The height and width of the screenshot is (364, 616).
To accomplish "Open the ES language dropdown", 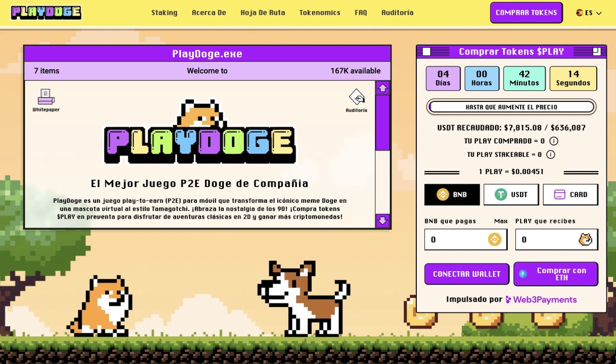I will coord(589,13).
